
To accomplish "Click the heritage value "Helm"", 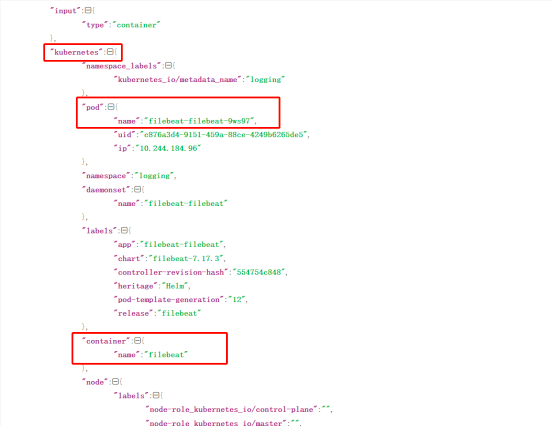I will pos(175,286).
